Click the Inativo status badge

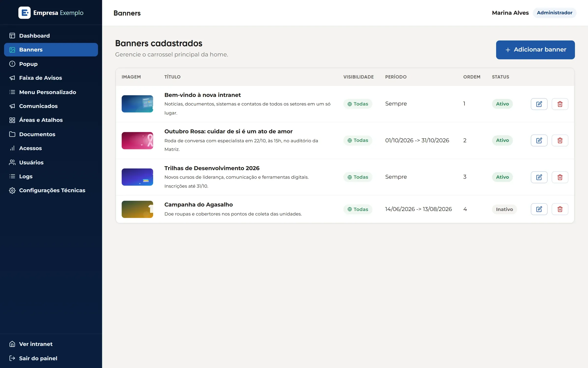(504, 209)
